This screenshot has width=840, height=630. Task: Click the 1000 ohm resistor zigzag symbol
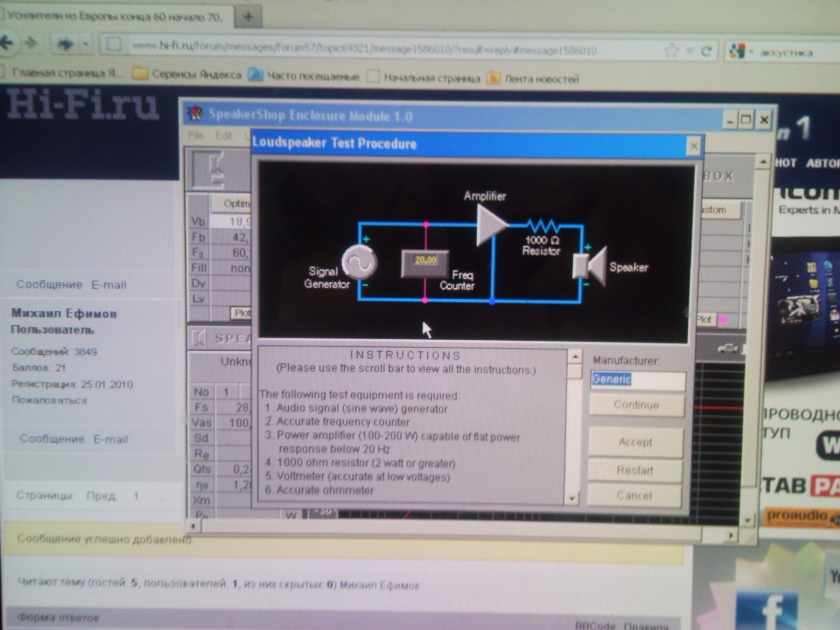click(x=543, y=227)
